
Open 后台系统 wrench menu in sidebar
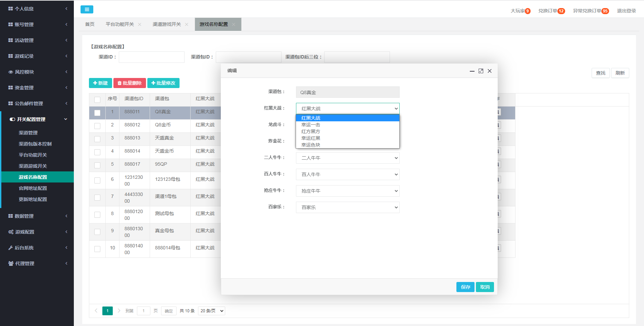[x=37, y=248]
